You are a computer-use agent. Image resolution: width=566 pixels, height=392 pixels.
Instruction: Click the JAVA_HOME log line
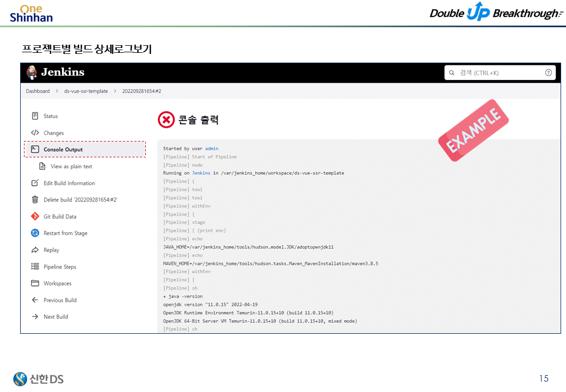pyautogui.click(x=248, y=247)
